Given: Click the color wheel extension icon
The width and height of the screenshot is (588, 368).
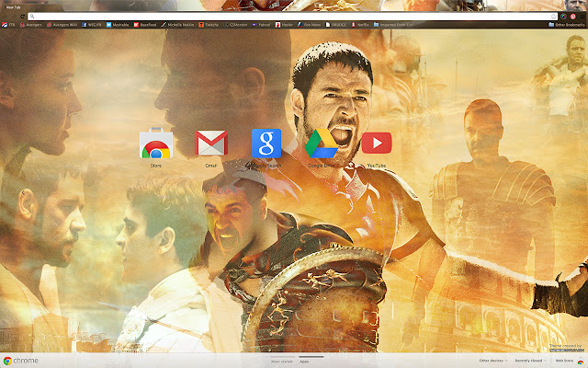Looking at the screenshot, I should [563, 17].
